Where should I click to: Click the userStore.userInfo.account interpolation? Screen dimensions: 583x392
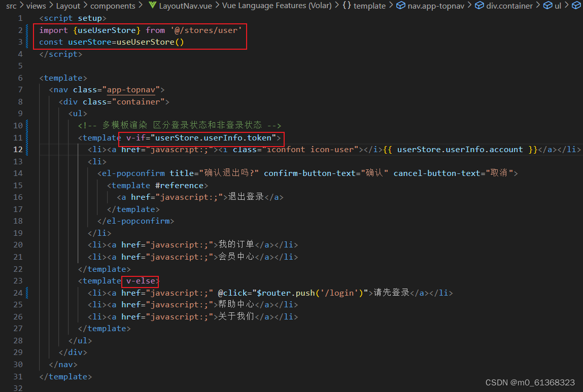[x=460, y=150]
